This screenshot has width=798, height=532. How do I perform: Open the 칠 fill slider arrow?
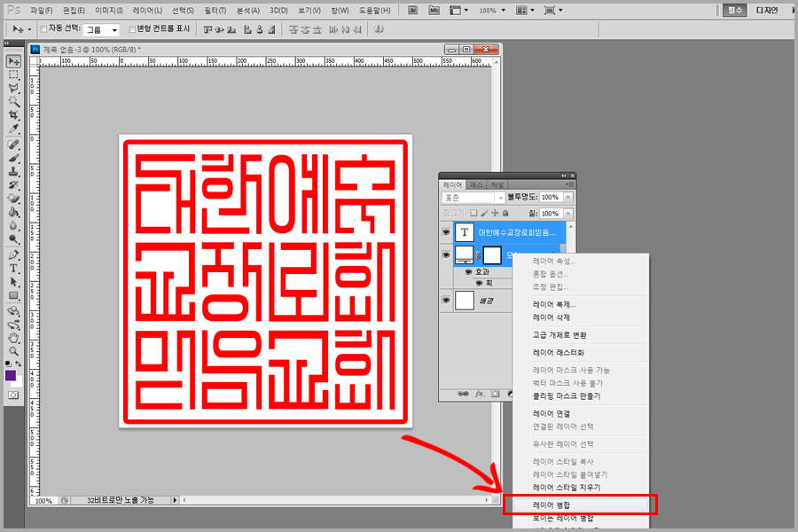(568, 214)
